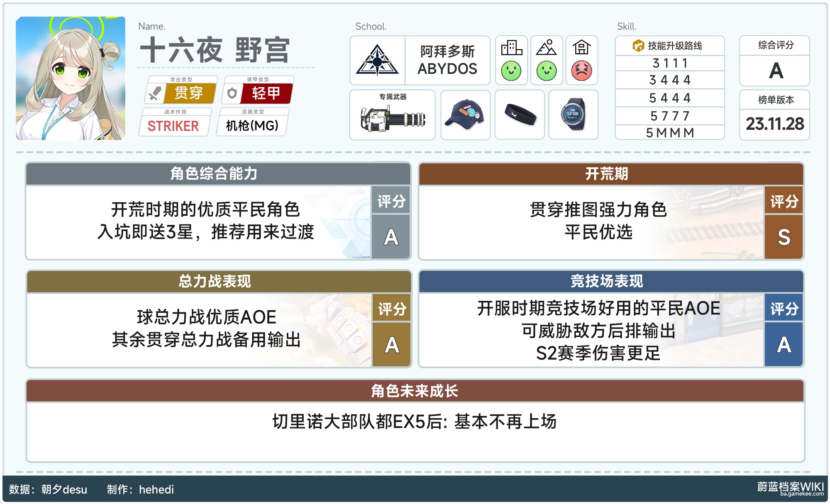Click the 角色综合能力 section header
This screenshot has height=504, width=830.
click(x=214, y=173)
